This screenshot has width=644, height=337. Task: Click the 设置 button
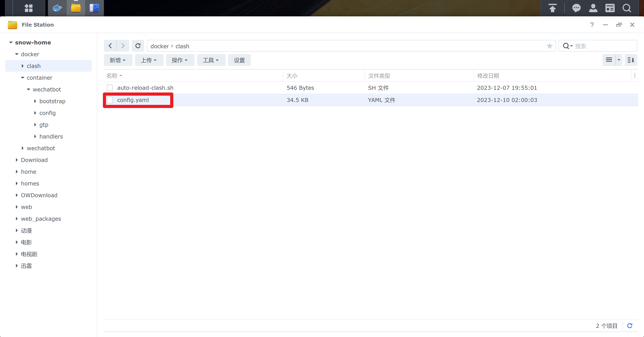pos(239,60)
